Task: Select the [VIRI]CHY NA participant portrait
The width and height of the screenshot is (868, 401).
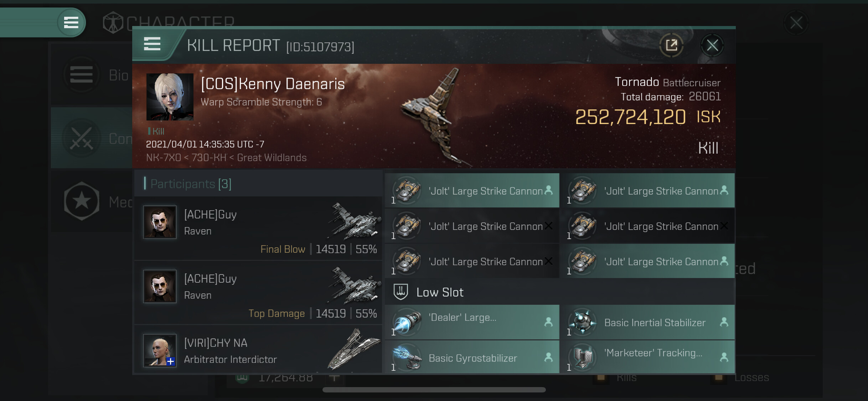Action: [x=160, y=350]
